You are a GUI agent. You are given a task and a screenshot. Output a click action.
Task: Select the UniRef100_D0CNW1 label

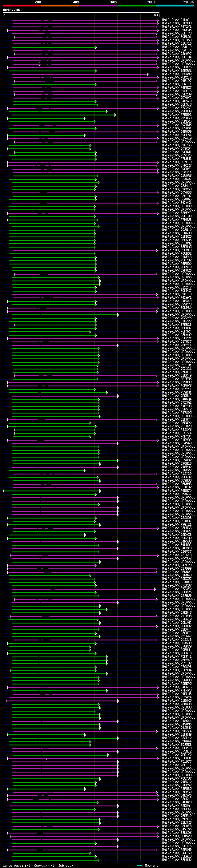coord(177,152)
